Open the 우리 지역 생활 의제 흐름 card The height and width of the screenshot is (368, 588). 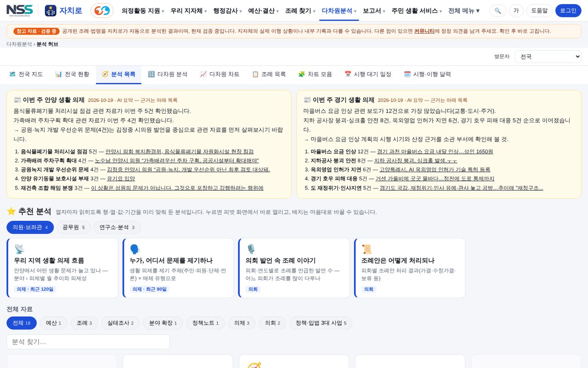62,268
